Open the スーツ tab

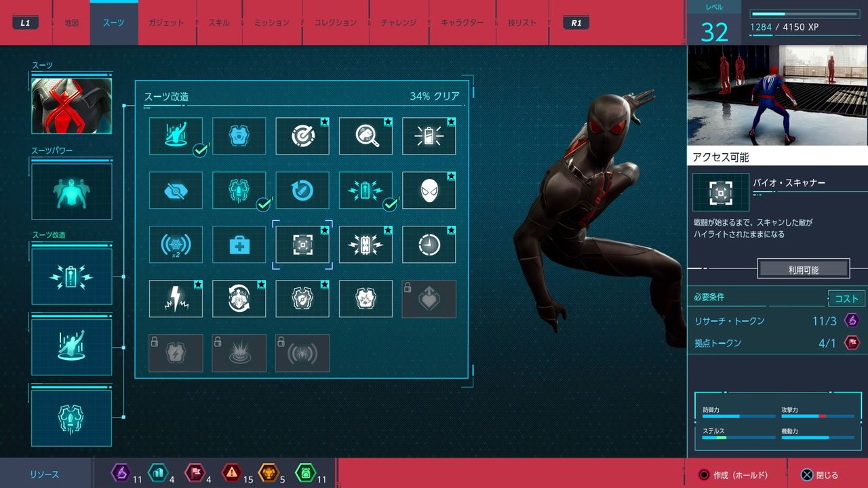[113, 22]
